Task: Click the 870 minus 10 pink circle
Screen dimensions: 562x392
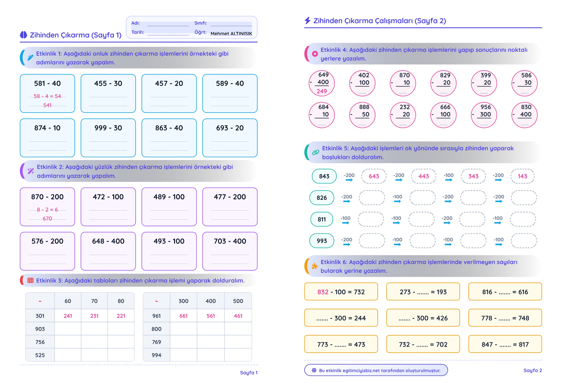Action: pyautogui.click(x=403, y=83)
